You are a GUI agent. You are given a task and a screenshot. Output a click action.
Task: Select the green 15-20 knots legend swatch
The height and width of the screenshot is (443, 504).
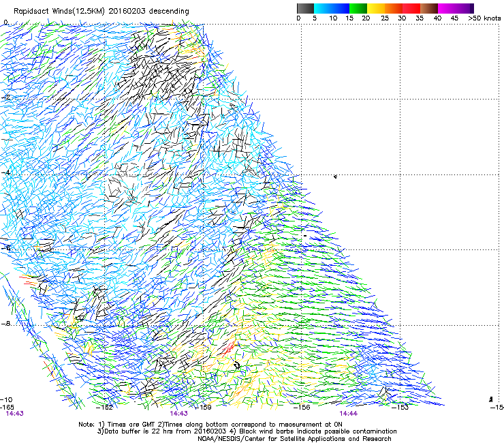click(x=358, y=8)
